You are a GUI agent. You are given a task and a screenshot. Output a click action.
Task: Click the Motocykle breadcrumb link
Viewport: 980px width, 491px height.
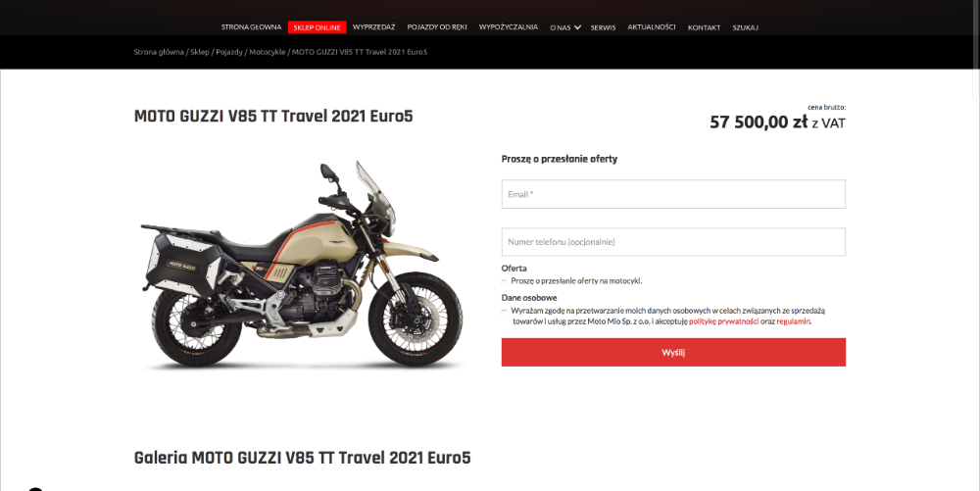[x=267, y=52]
